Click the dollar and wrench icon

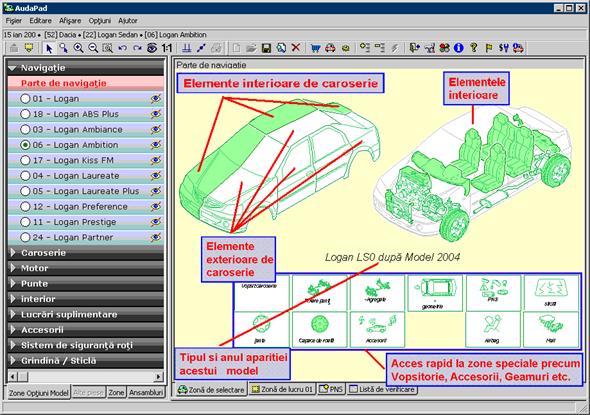504,48
